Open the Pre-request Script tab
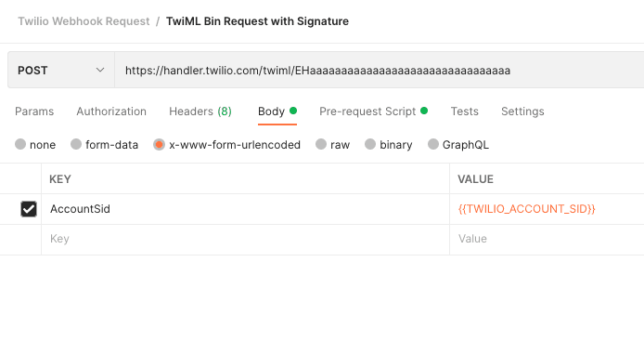 click(373, 111)
